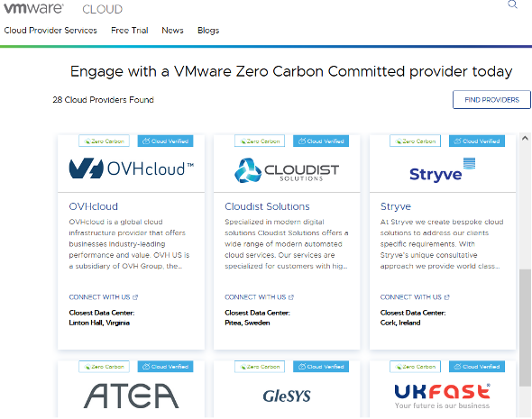Click ATEA card's Zero Carbon badge
This screenshot has width=532, height=419.
click(x=105, y=367)
